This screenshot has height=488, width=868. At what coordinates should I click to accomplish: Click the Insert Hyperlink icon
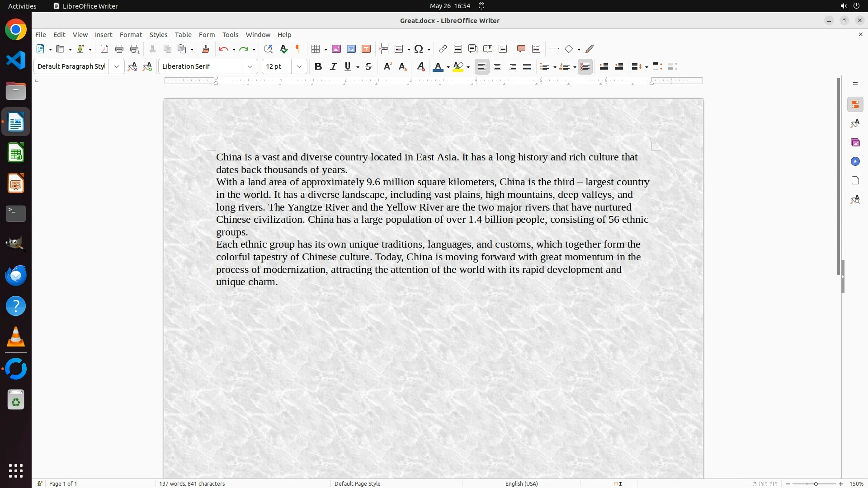[443, 49]
